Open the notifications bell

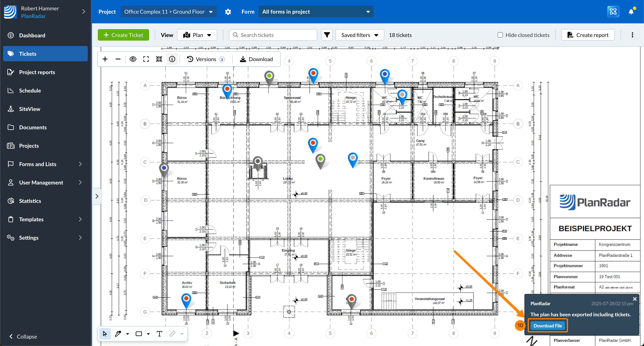631,11
